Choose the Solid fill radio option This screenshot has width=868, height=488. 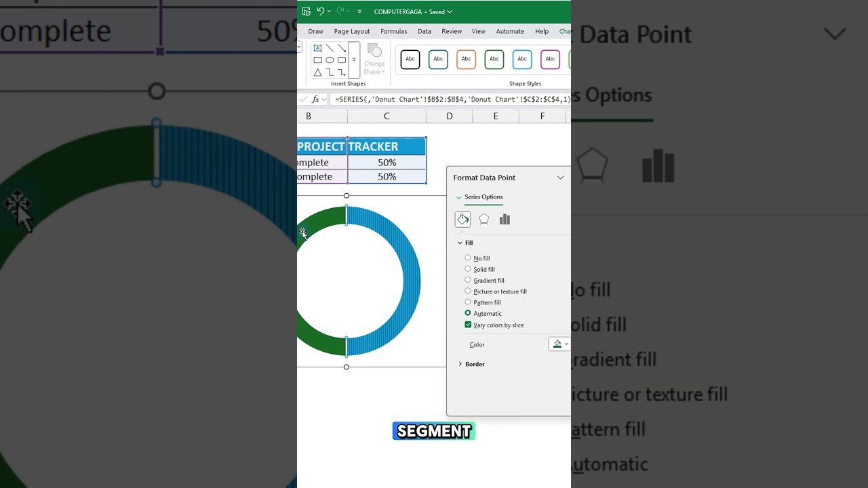(468, 269)
